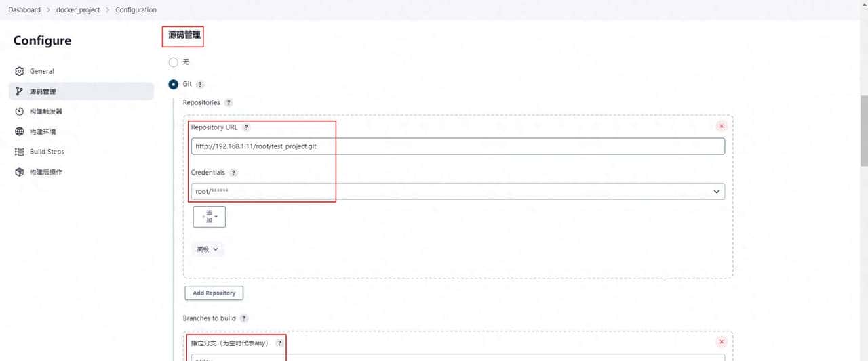The width and height of the screenshot is (868, 361).
Task: Select the Git radio option
Action: 173,85
